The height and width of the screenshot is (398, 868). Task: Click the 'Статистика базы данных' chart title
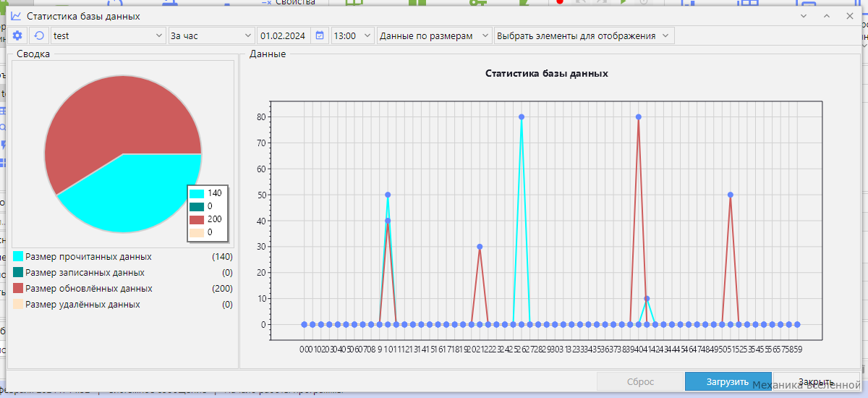pyautogui.click(x=547, y=73)
